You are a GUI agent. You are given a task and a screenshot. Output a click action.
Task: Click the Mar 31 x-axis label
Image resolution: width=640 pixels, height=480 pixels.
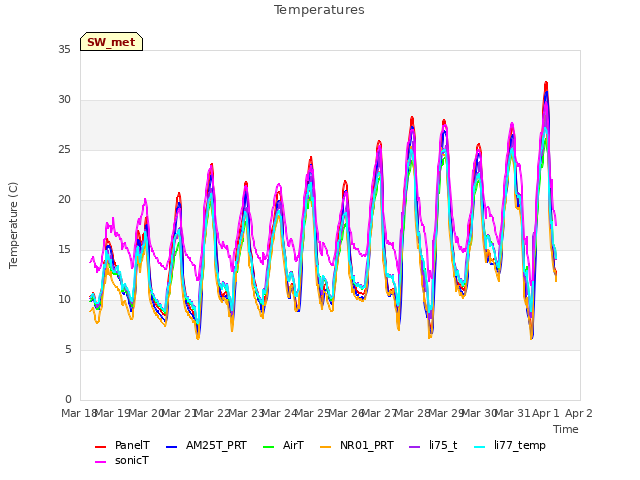pos(513,413)
